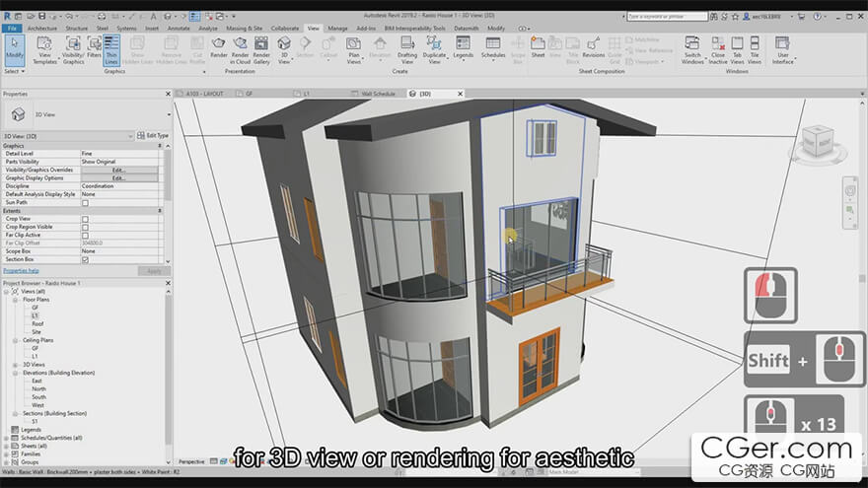868x488 pixels.
Task: Enable the Crop View checkbox
Action: click(85, 219)
